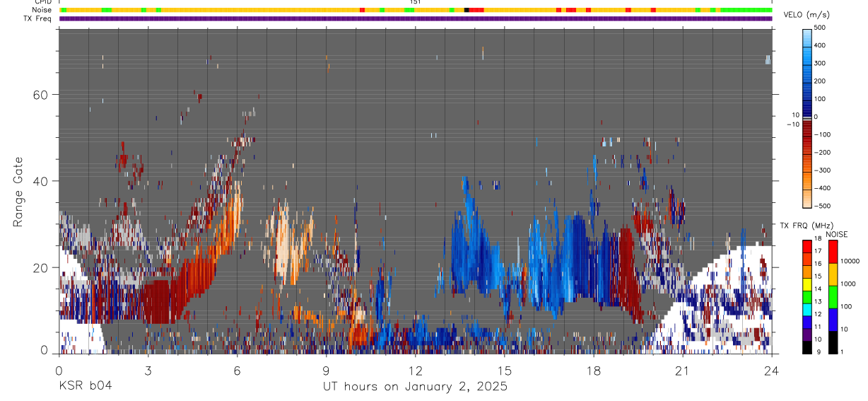Click the red segment of the TX FRQ colorbar
Image resolution: width=868 pixels, height=401 pixels.
[807, 247]
